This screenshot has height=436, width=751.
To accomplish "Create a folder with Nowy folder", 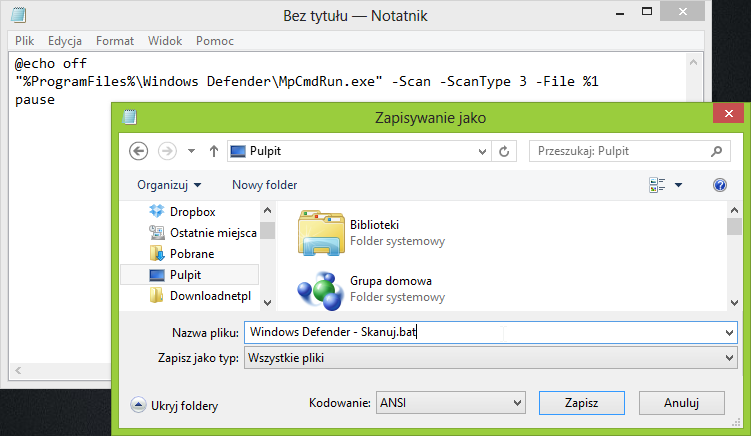I will tap(264, 185).
